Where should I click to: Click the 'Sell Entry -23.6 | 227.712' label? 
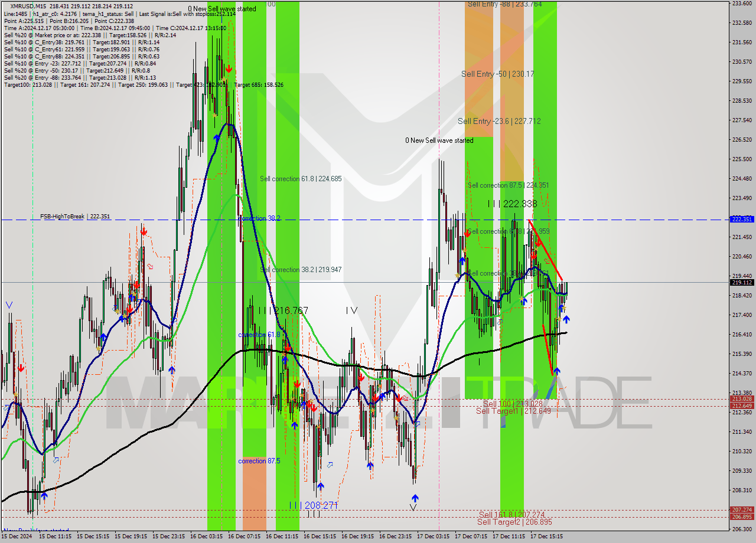click(499, 122)
